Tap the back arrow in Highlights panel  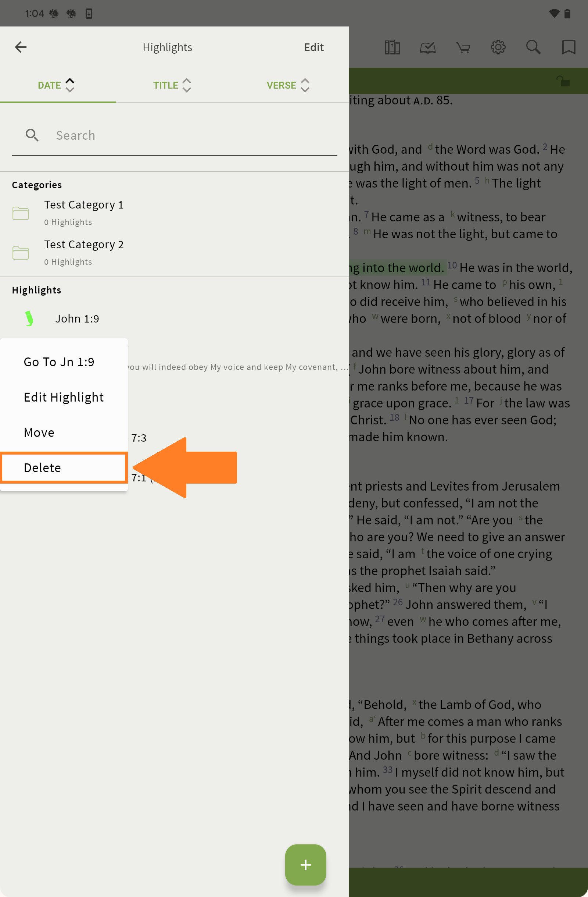pyautogui.click(x=21, y=47)
